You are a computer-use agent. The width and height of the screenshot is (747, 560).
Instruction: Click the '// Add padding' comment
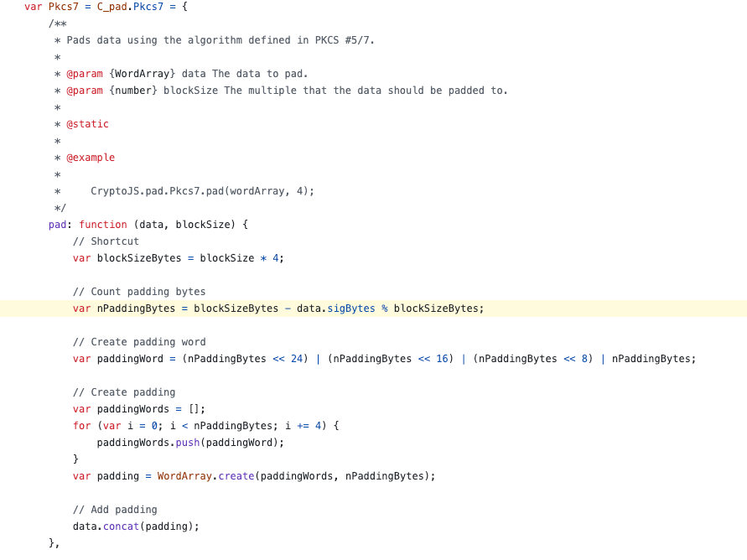coord(115,510)
